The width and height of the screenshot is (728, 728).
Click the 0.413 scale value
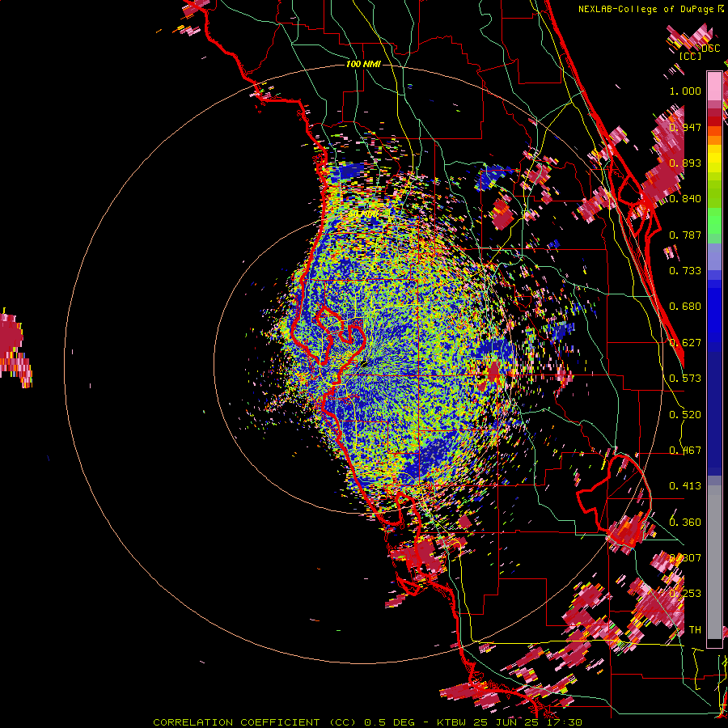(x=685, y=486)
